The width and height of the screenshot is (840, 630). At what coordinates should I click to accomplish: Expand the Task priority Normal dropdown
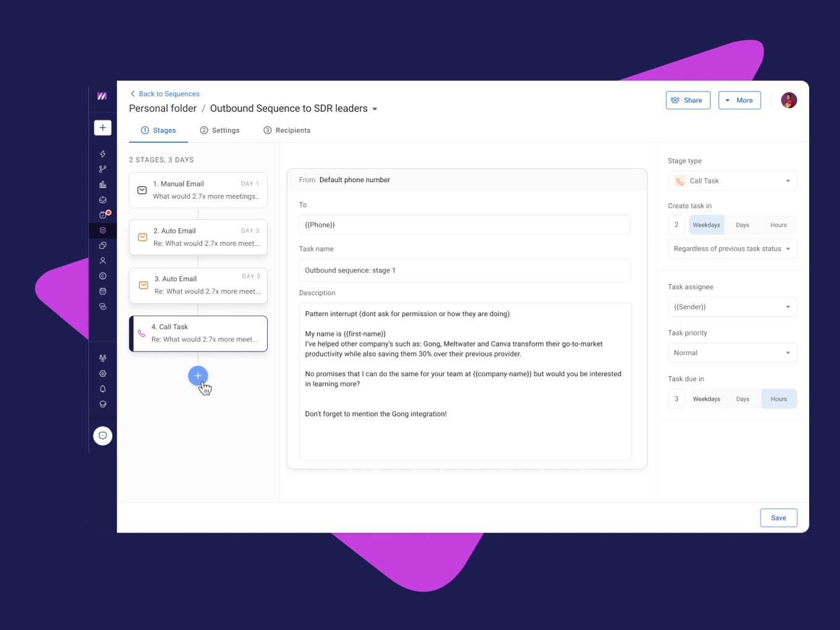click(732, 352)
